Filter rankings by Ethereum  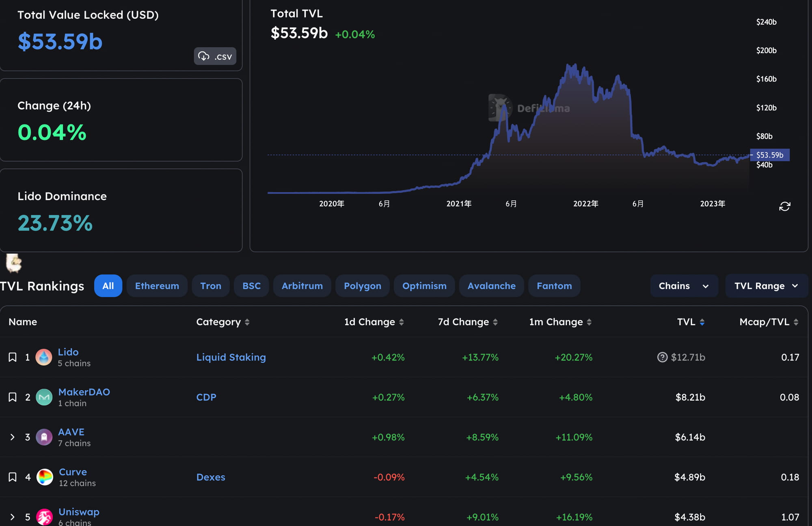coord(157,286)
